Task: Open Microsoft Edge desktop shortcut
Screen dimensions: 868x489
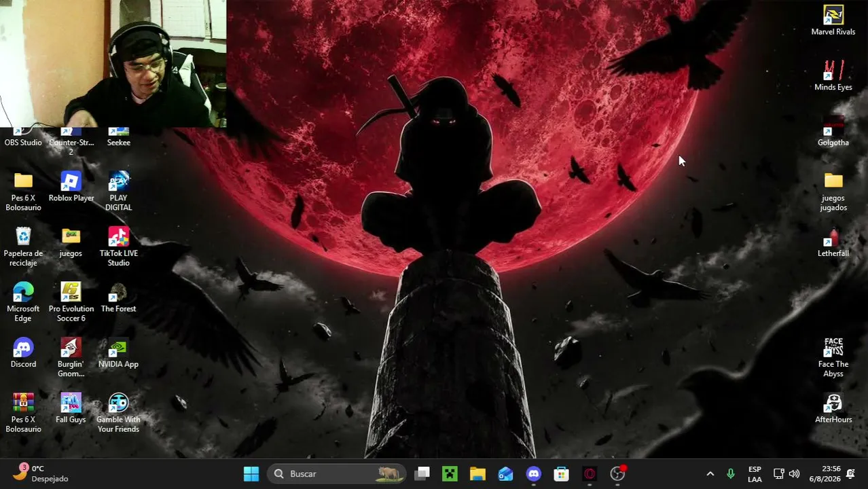Action: click(x=23, y=303)
